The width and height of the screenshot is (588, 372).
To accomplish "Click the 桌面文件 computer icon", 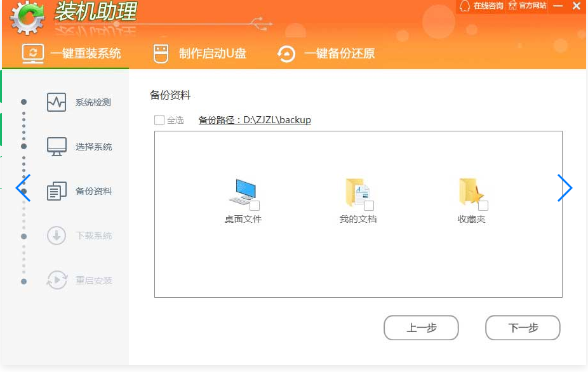I will click(242, 192).
